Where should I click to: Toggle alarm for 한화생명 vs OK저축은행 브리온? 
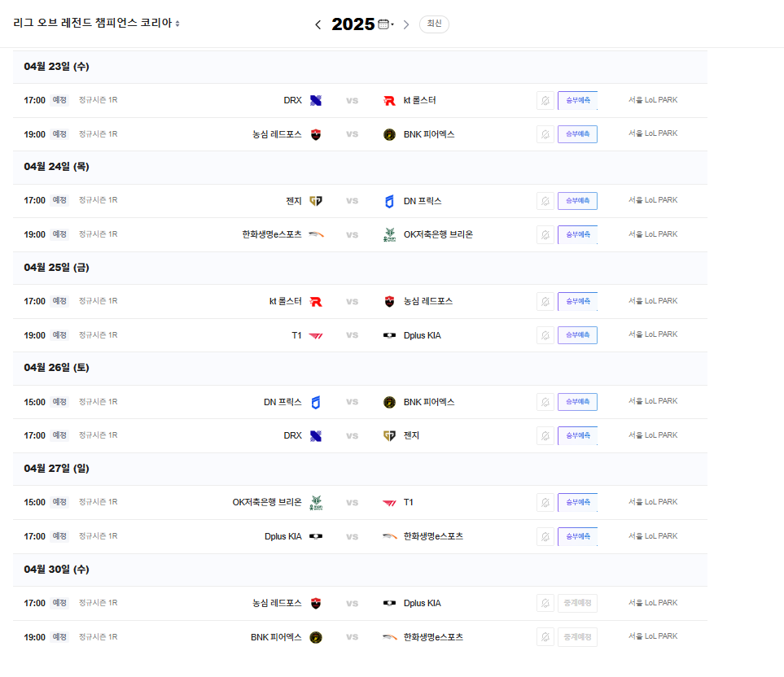(x=545, y=235)
